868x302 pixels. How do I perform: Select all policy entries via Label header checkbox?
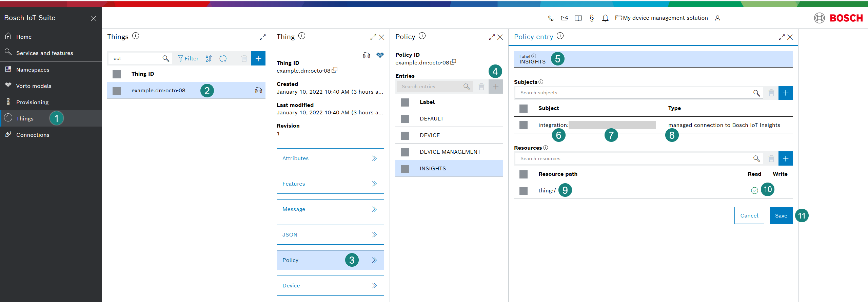pos(405,102)
